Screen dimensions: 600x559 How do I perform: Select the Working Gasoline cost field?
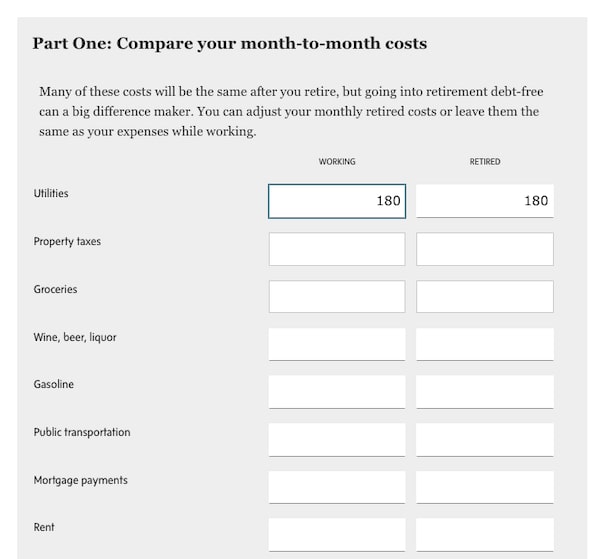tap(336, 391)
